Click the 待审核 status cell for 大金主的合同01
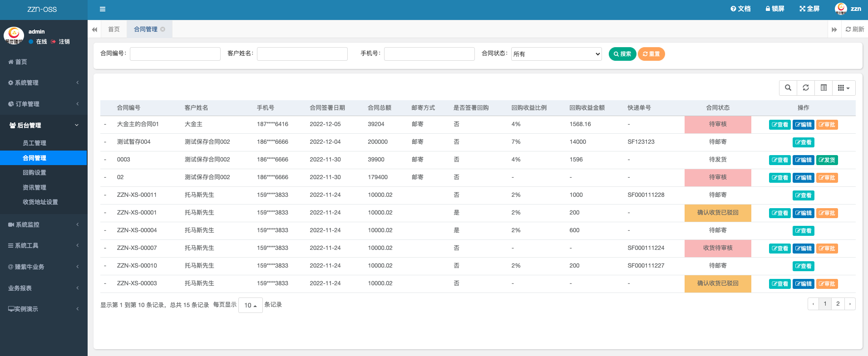 718,124
